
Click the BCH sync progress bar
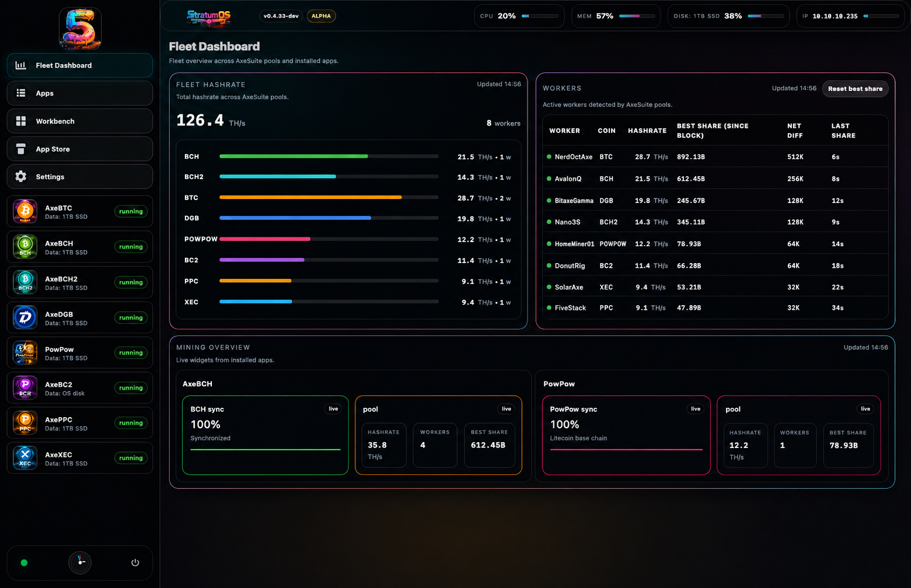266,450
